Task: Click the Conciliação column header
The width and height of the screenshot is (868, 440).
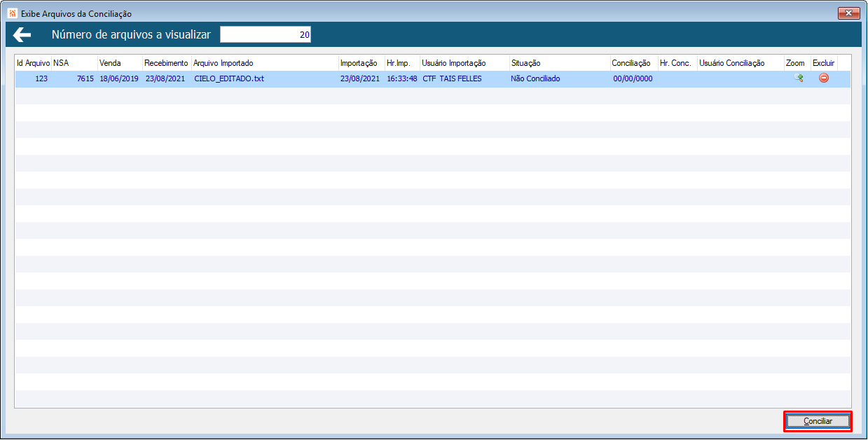Action: tap(634, 63)
